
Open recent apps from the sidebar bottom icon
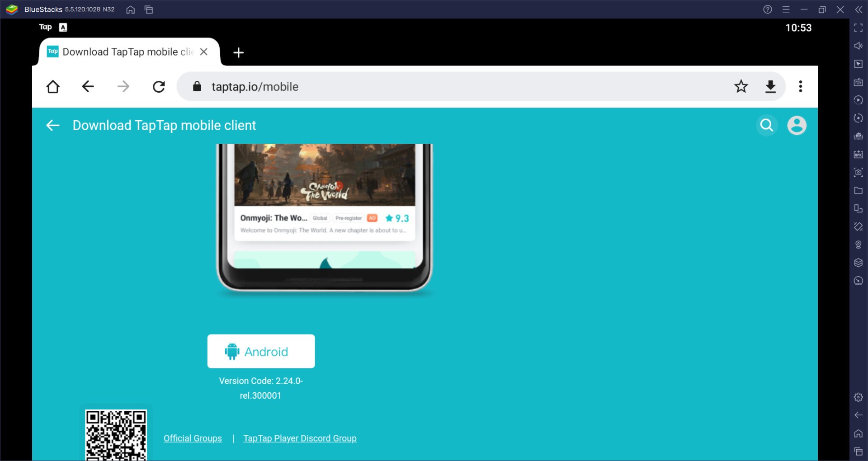click(859, 451)
